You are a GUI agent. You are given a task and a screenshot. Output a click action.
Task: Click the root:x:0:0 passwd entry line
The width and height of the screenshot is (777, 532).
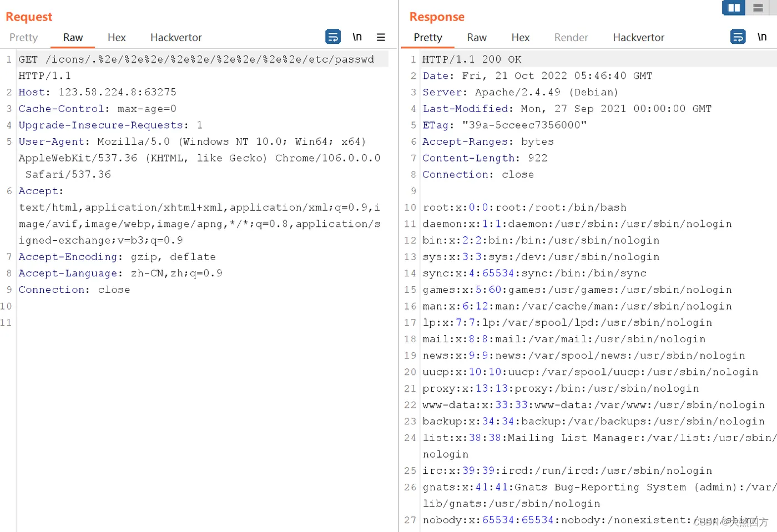524,207
